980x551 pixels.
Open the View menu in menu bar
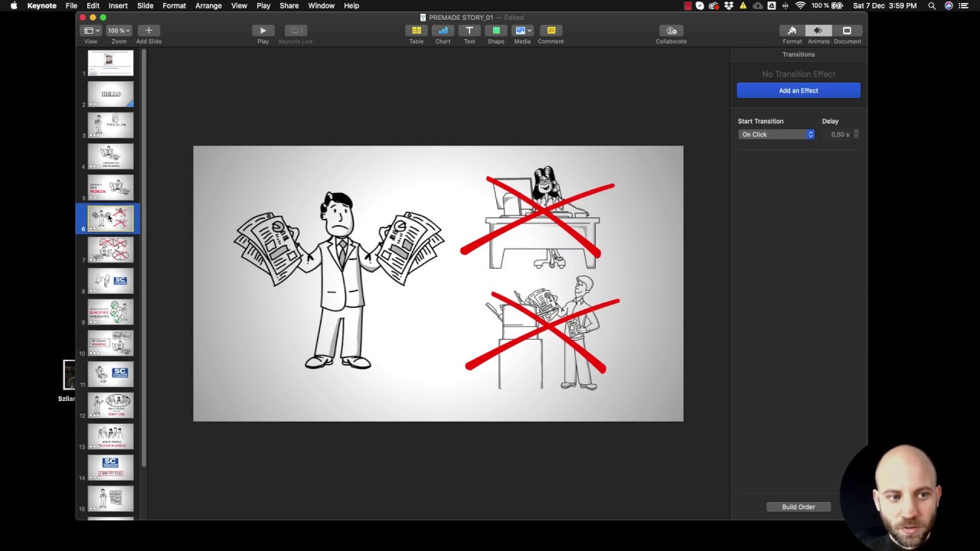click(x=239, y=5)
